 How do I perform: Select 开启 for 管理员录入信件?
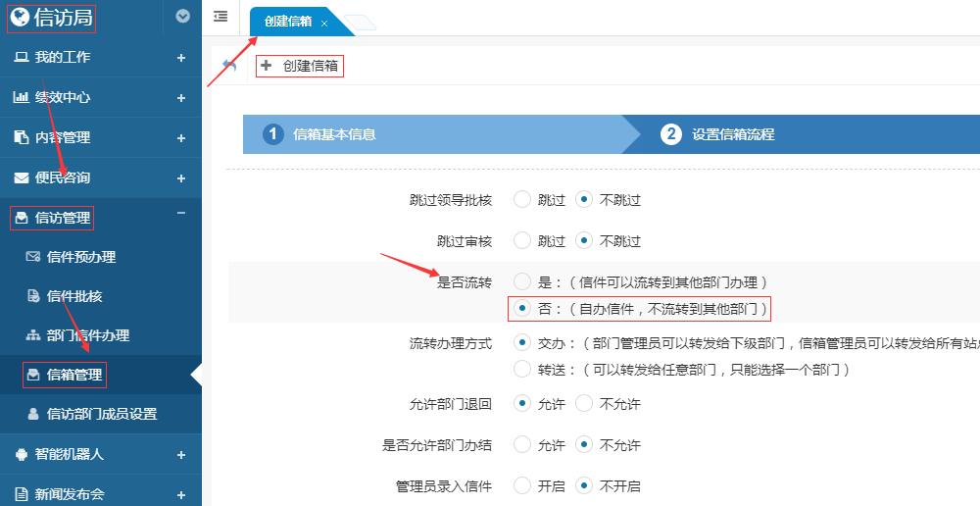(x=522, y=485)
